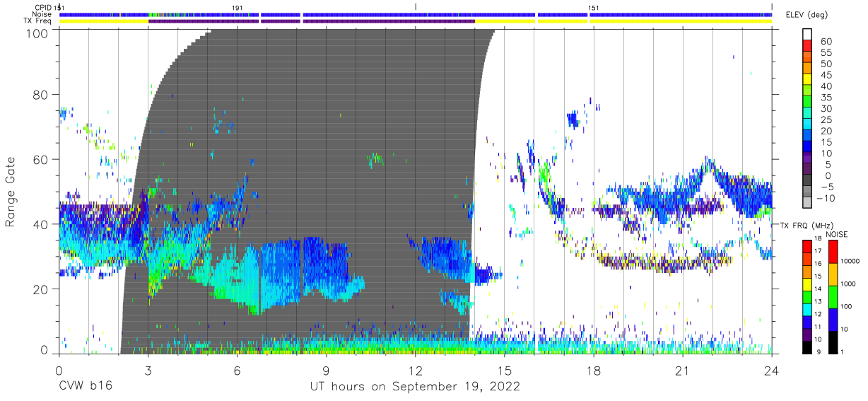868x401 pixels.
Task: Click the CPID value '151' near hour 18
Action: pyautogui.click(x=595, y=7)
